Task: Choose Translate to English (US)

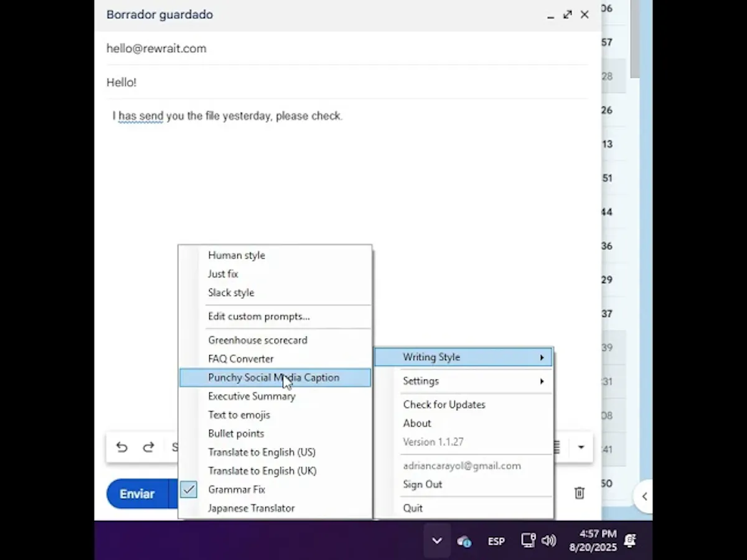Action: coord(275,452)
